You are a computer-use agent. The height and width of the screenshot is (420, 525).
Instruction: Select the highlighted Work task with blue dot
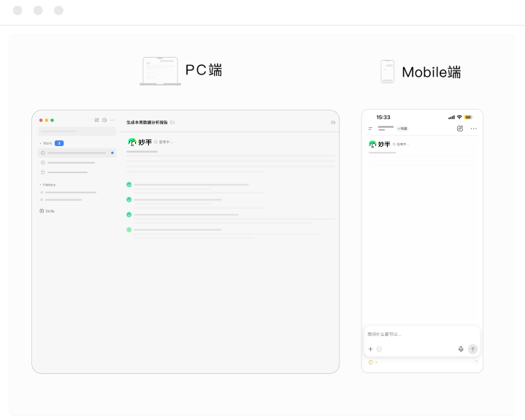point(77,153)
